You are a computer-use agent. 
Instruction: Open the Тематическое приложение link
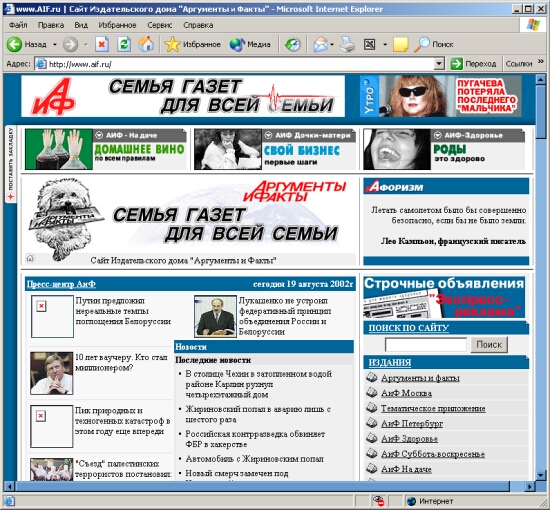pyautogui.click(x=433, y=408)
